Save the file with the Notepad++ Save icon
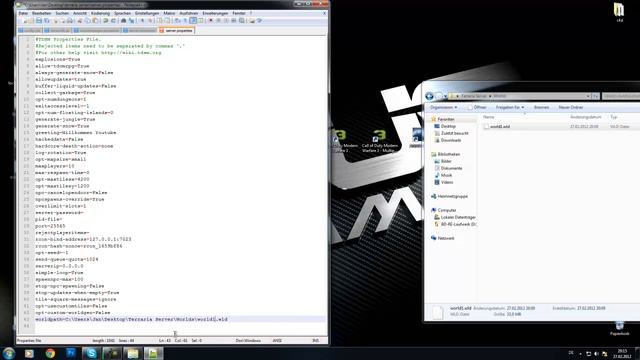The height and width of the screenshot is (360, 640). coord(39,20)
